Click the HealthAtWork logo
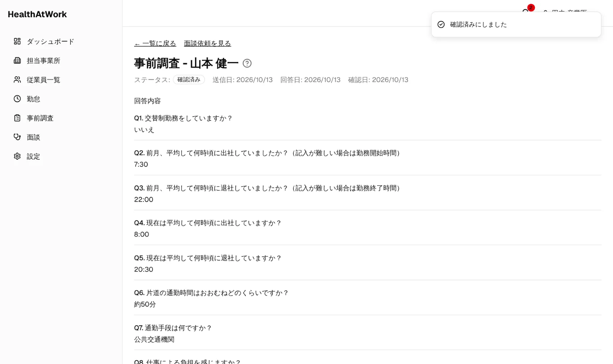Image resolution: width=613 pixels, height=364 pixels. pos(37,14)
